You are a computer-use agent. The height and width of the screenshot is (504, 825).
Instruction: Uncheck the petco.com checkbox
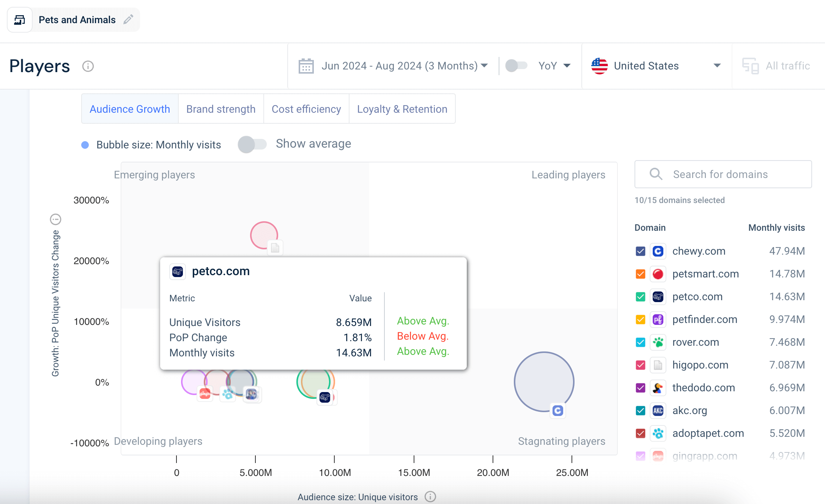[641, 297]
